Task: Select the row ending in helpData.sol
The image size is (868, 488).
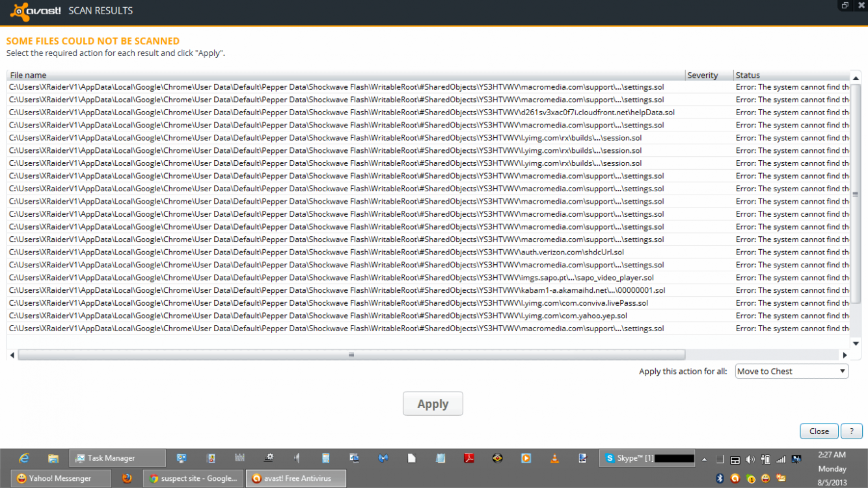Action: 428,113
